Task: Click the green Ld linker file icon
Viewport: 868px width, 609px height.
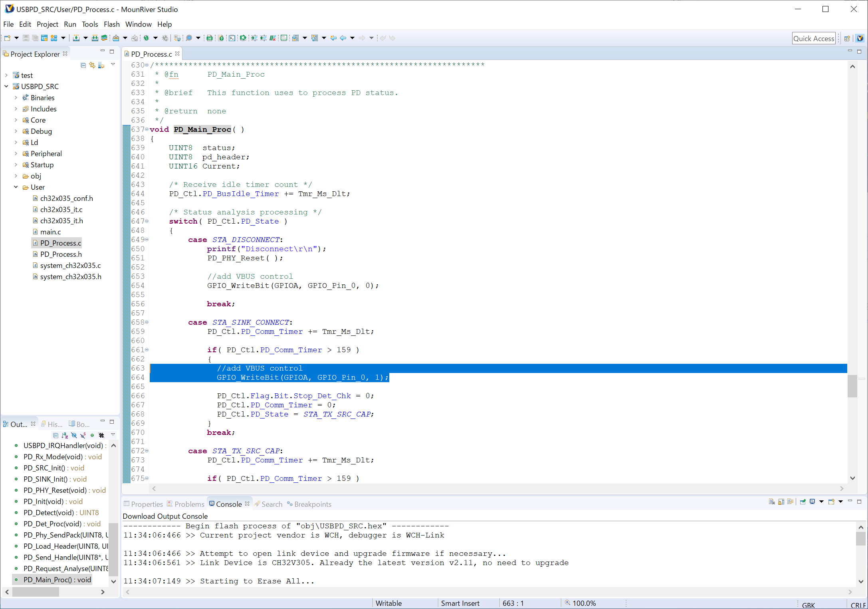Action: pyautogui.click(x=209, y=38)
